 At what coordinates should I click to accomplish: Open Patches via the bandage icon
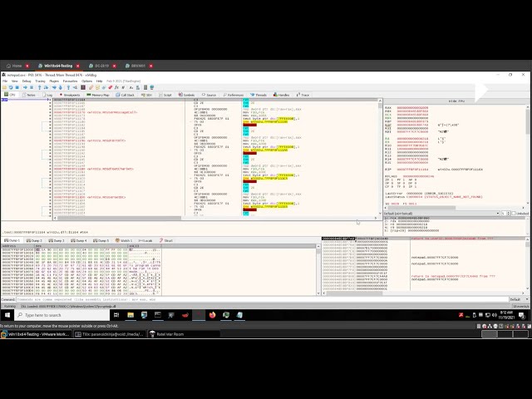tap(91, 87)
